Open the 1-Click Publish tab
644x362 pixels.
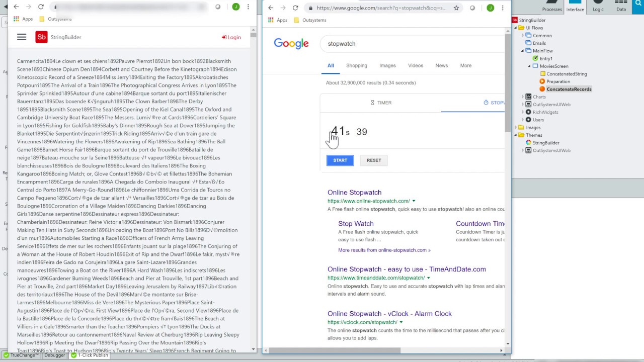click(90, 355)
